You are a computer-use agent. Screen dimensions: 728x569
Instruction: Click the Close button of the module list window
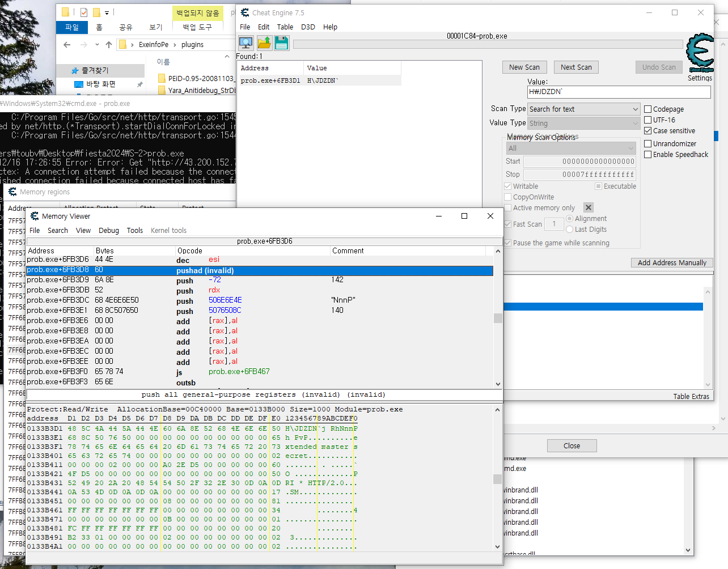pos(572,445)
